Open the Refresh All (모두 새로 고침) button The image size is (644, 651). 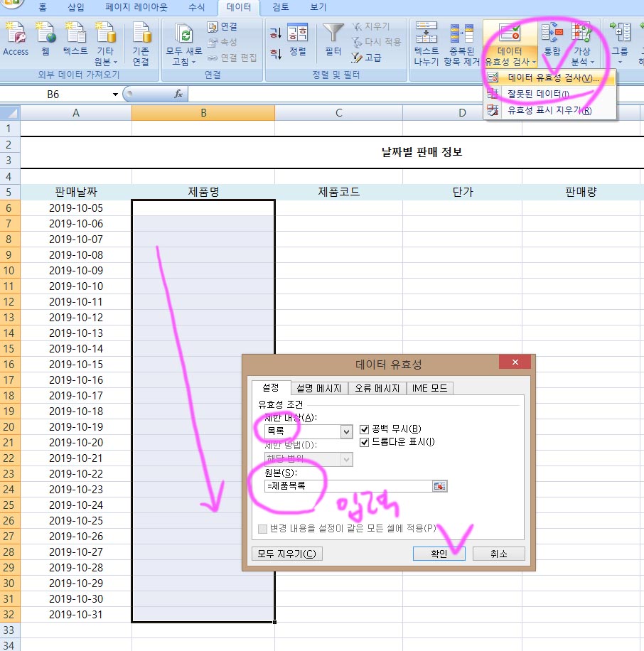coord(184,43)
